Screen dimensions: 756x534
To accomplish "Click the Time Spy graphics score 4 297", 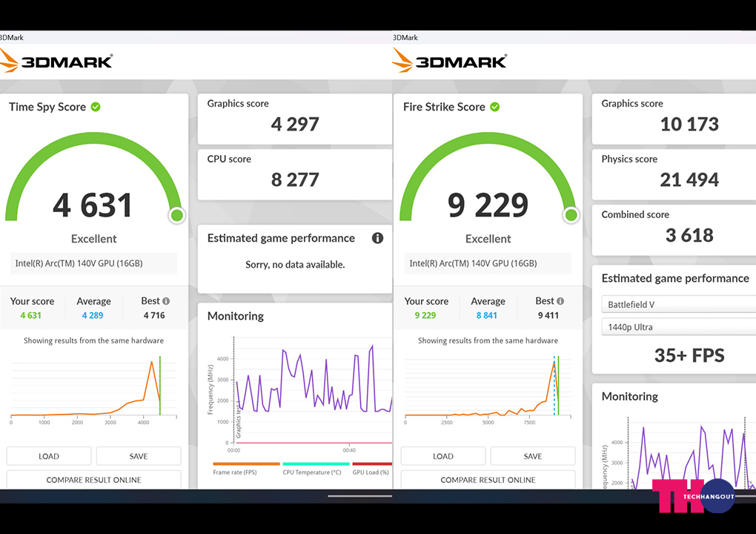I will coord(295,125).
